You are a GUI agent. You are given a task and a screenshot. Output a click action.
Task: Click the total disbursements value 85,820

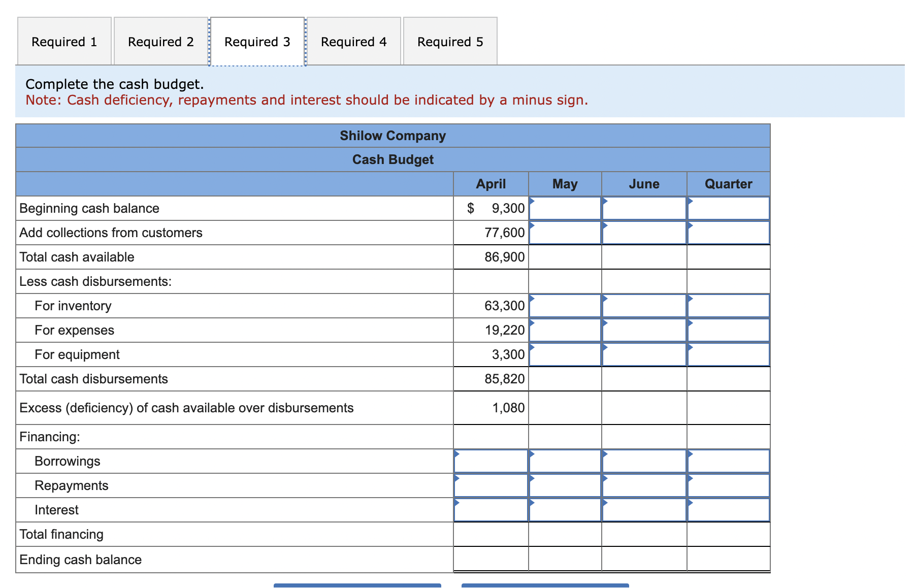pos(505,379)
